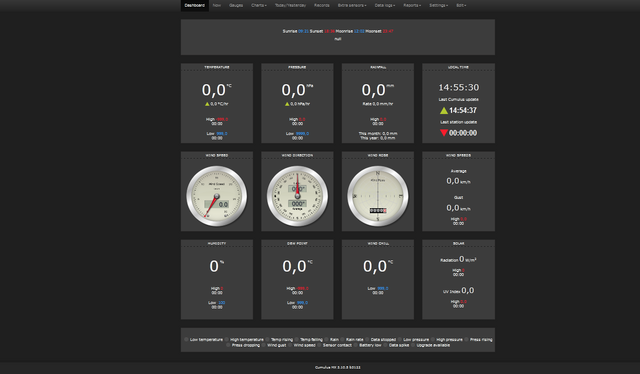Click the Moonrise time value

359,31
